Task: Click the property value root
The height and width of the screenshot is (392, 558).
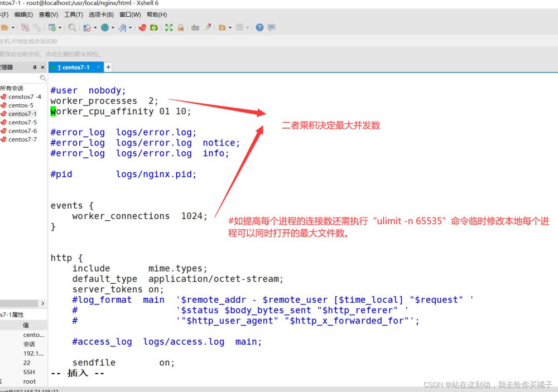Action: [x=29, y=381]
